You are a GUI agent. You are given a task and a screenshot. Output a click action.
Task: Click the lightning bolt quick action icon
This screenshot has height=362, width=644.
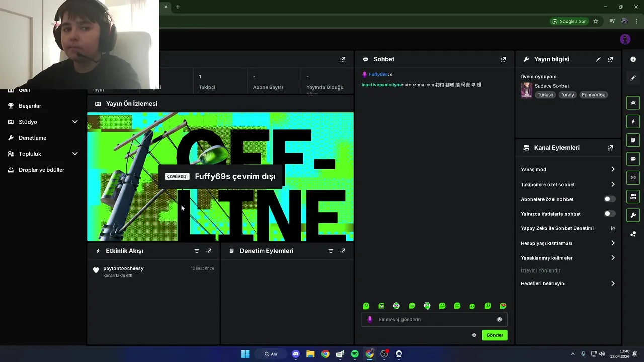tap(633, 121)
